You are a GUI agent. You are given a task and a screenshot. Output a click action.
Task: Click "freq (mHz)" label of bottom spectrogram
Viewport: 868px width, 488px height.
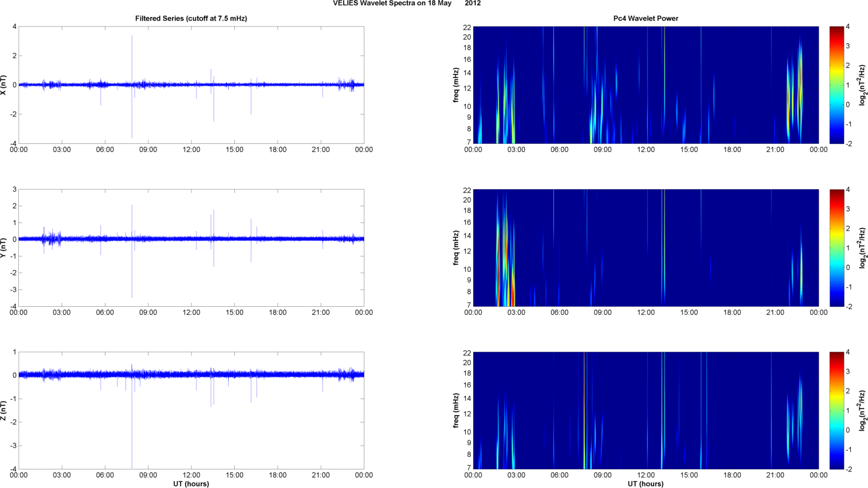(456, 411)
